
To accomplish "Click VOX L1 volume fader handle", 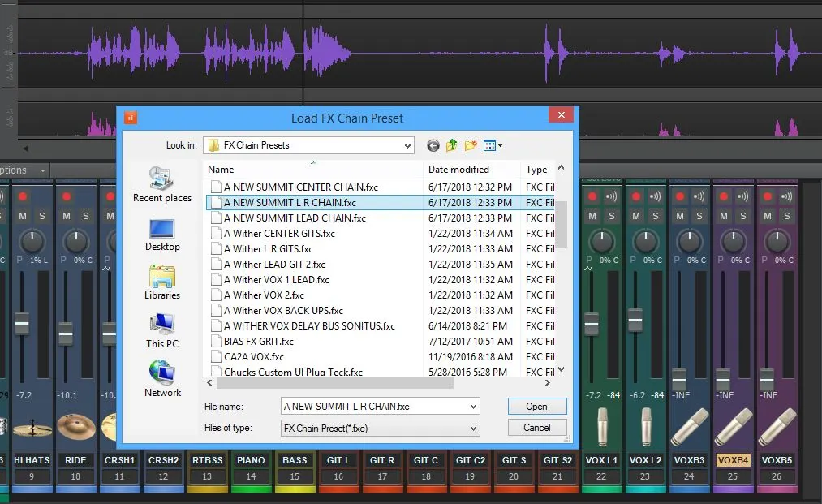I will (x=592, y=323).
